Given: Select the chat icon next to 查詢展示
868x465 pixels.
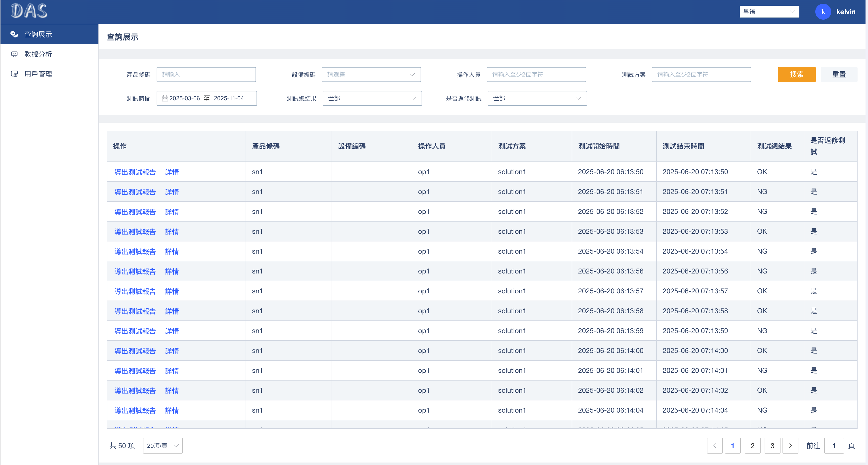Looking at the screenshot, I should coord(14,34).
